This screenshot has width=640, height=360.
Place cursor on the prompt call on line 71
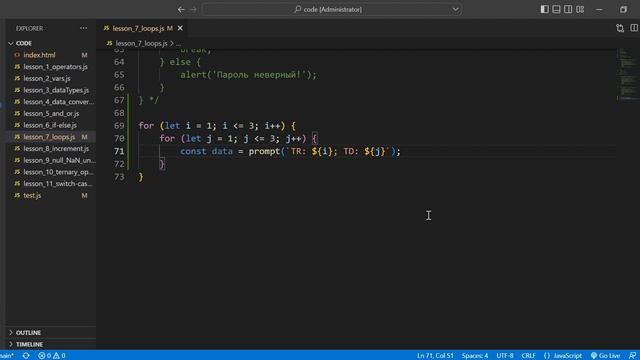(264, 151)
